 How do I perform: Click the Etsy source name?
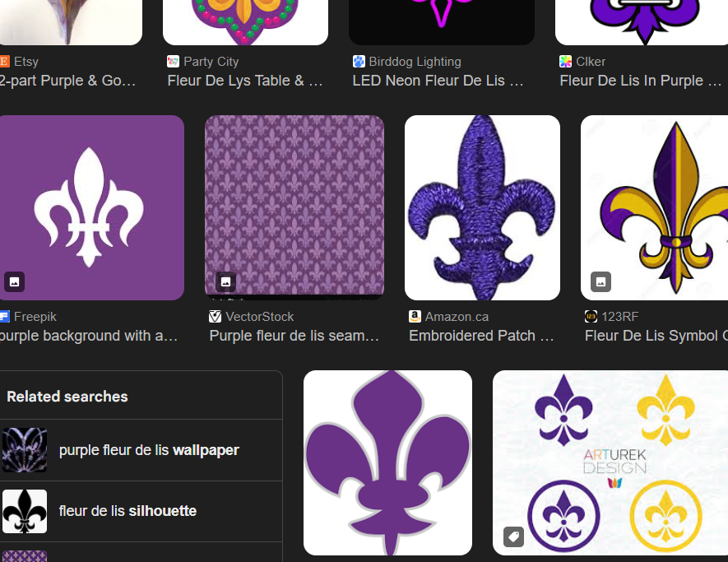[26, 62]
